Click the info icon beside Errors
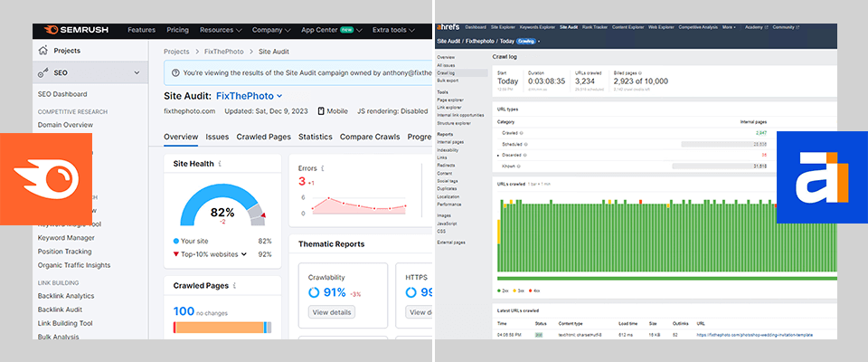Viewport: 868px width, 362px height. click(x=323, y=168)
